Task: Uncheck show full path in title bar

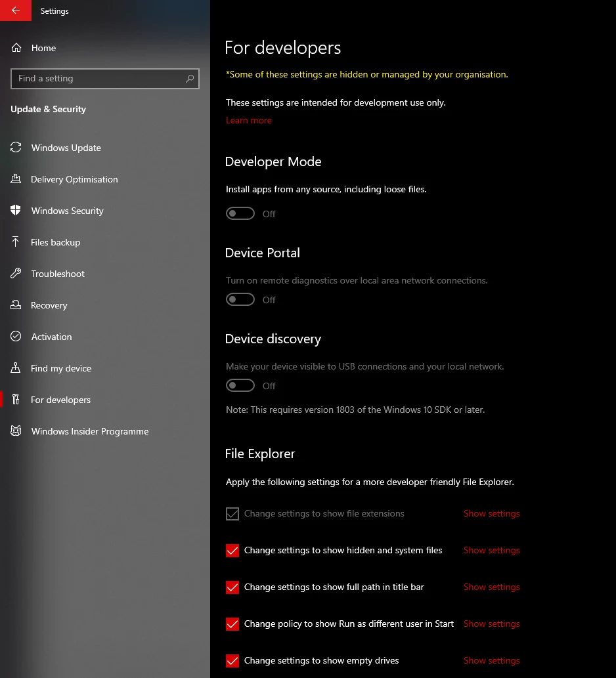Action: pos(232,587)
